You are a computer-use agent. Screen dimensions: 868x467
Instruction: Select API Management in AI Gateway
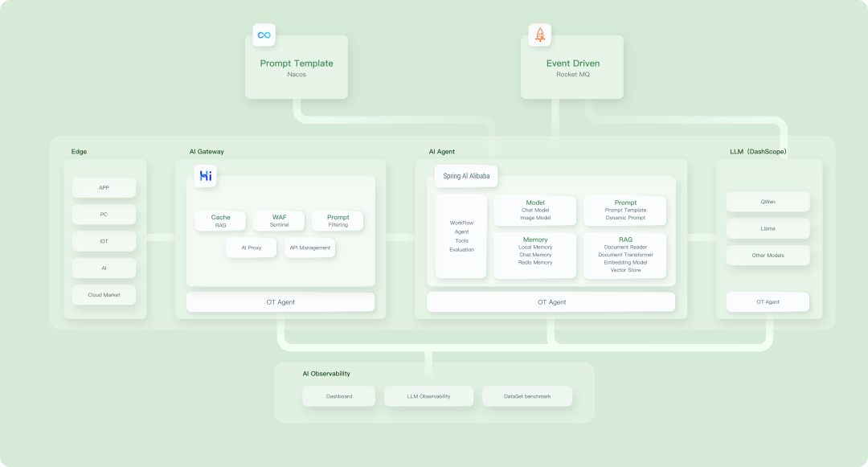309,248
